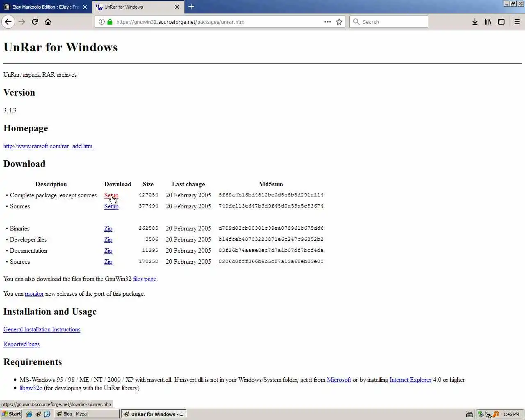Download the Sources Setup link
The width and height of the screenshot is (525, 420).
tap(111, 206)
